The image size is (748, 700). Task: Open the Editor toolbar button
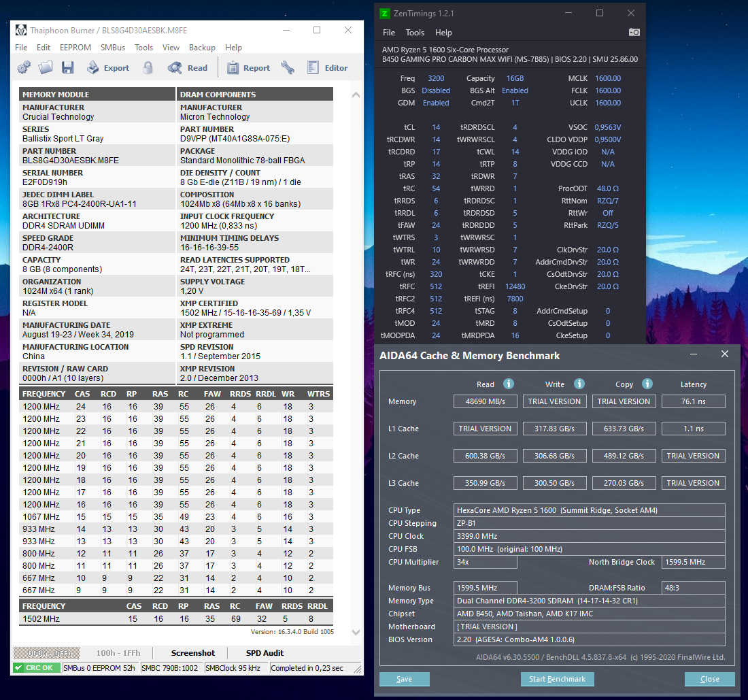(328, 68)
